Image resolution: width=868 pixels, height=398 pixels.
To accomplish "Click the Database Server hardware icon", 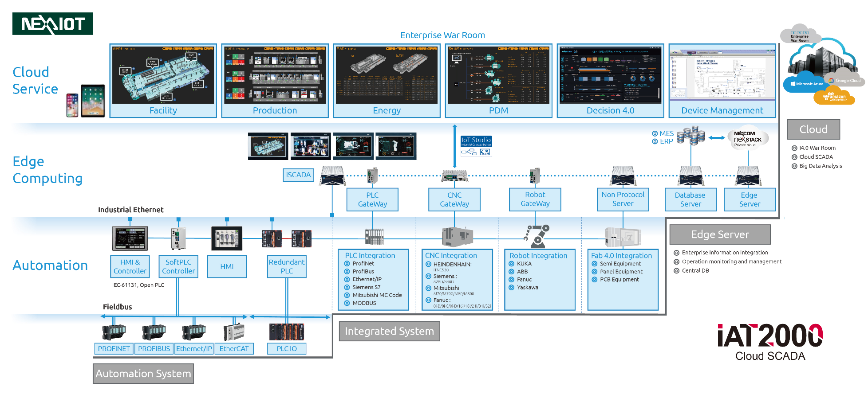I will (x=690, y=176).
